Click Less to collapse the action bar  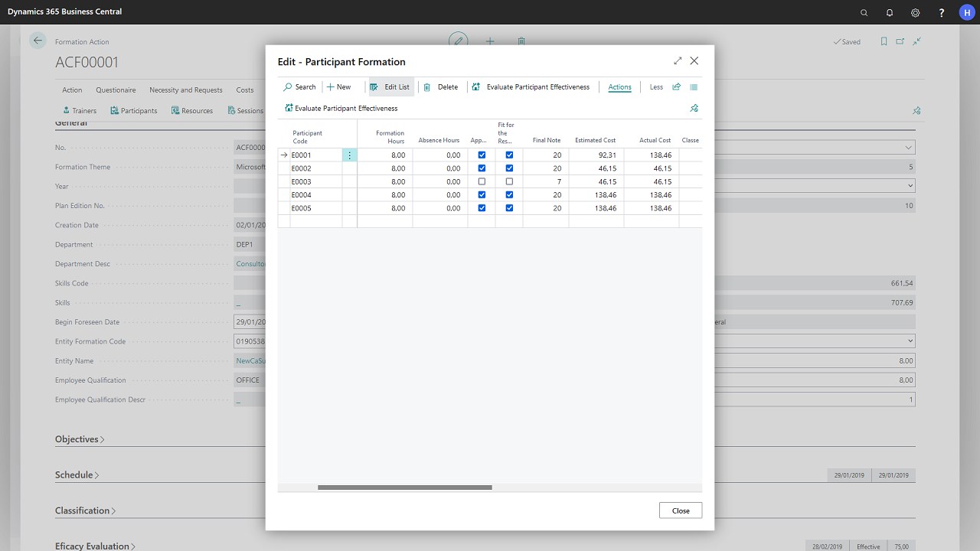pyautogui.click(x=656, y=87)
